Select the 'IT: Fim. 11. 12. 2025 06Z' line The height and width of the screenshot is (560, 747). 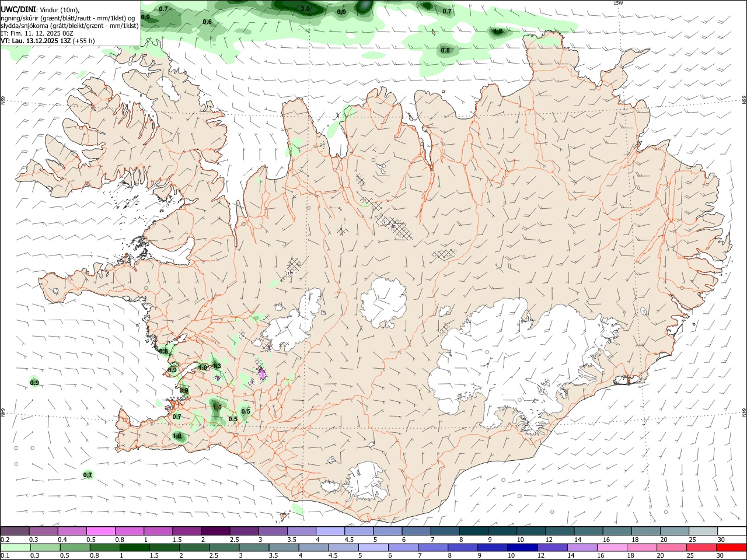[37, 33]
